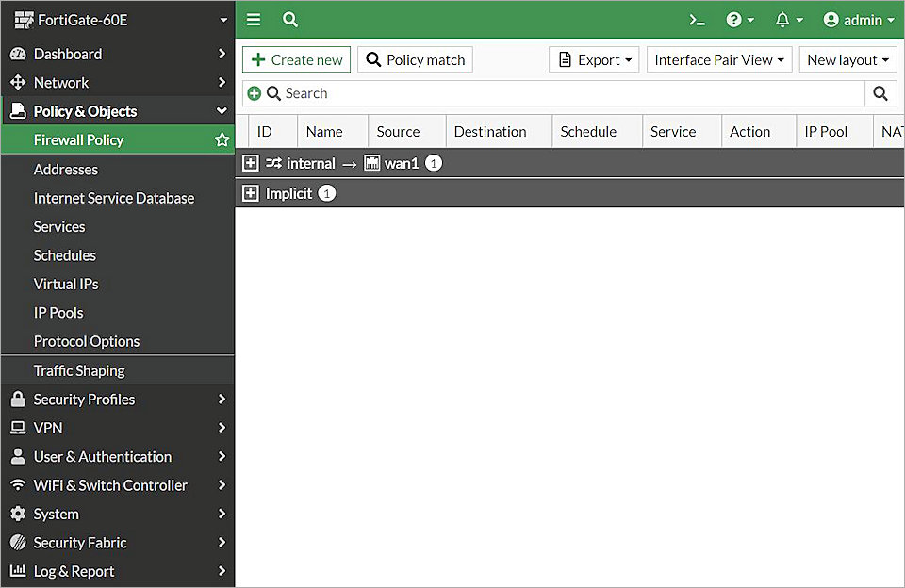
Task: Click the magnifier search icon in green header
Action: 290,20
